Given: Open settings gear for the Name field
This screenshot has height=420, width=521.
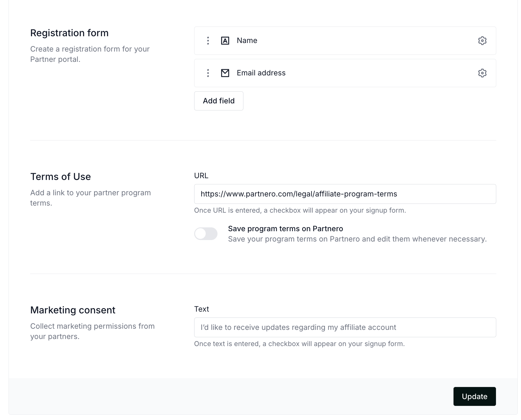Looking at the screenshot, I should pos(482,41).
